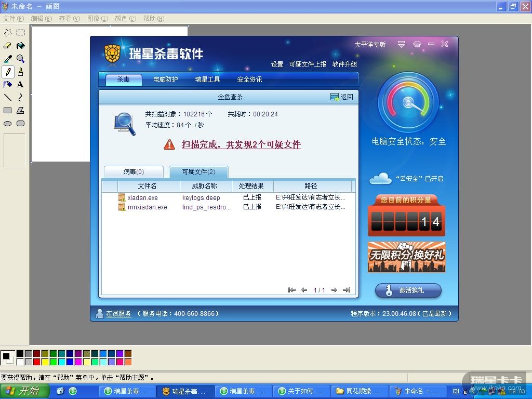
Task: Select the Curve tool in Paint
Action: [x=20, y=97]
